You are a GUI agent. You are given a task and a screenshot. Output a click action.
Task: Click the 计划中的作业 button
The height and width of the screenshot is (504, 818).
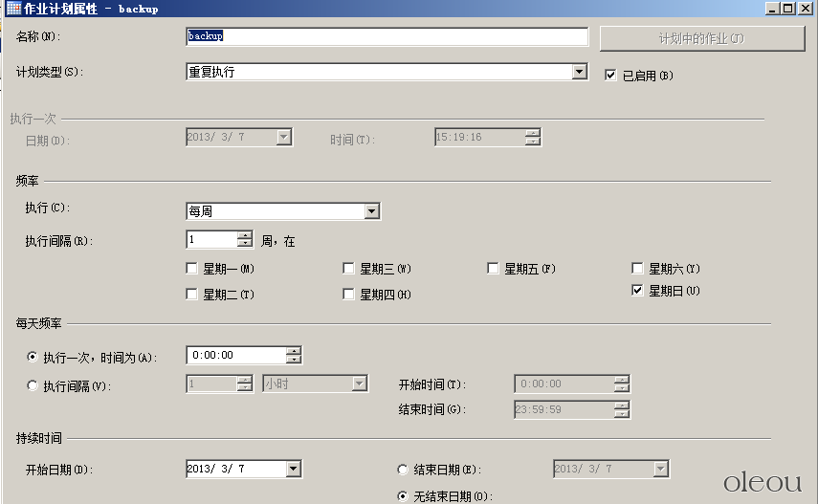click(x=701, y=38)
